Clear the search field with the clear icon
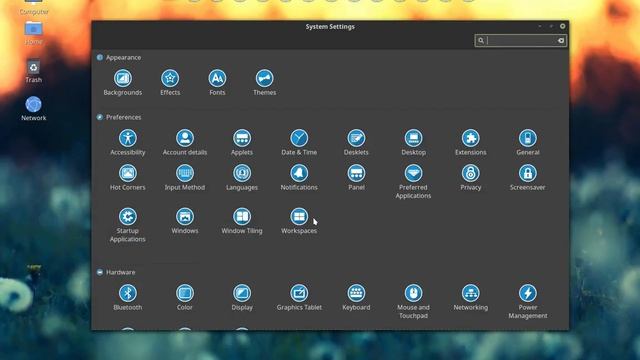The width and height of the screenshot is (640, 360). [561, 40]
